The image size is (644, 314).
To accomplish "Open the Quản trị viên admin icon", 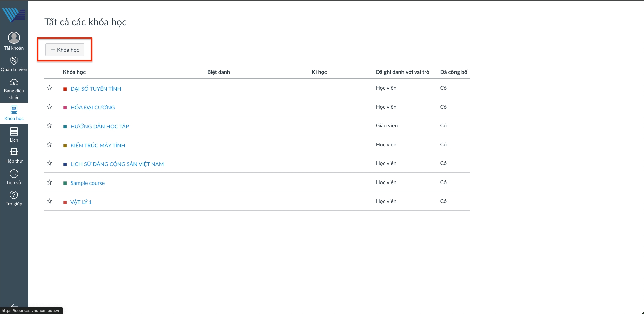I will tap(14, 61).
